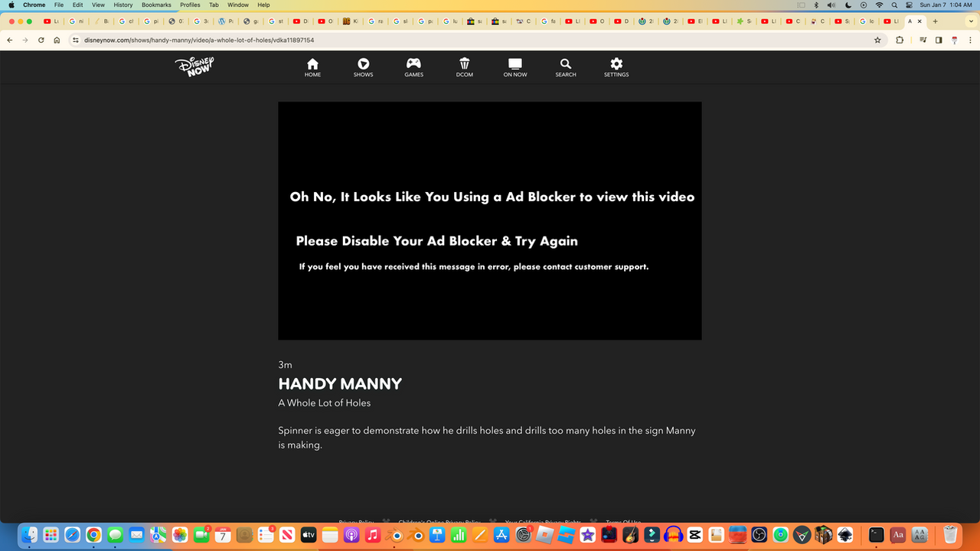This screenshot has height=551, width=980.
Task: Open Wi-Fi status menu
Action: [879, 5]
